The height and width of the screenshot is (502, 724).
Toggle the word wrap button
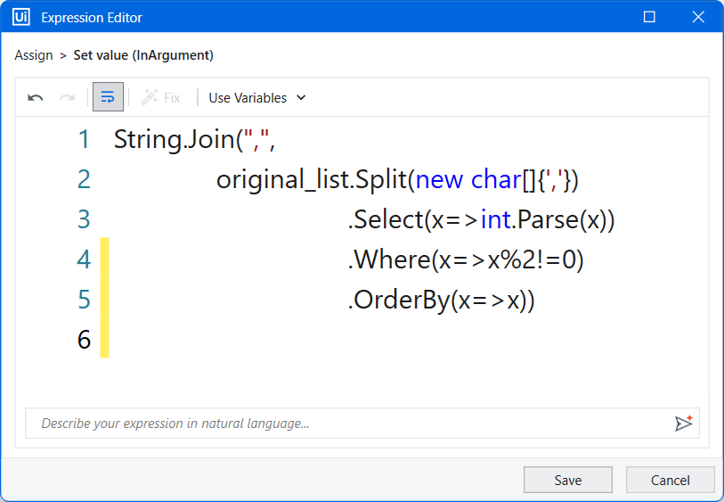pos(108,97)
